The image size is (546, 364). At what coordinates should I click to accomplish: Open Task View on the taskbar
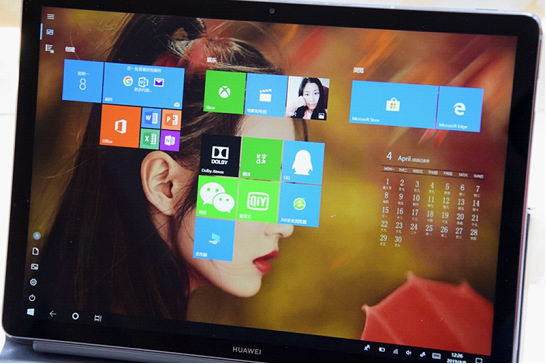(98, 318)
